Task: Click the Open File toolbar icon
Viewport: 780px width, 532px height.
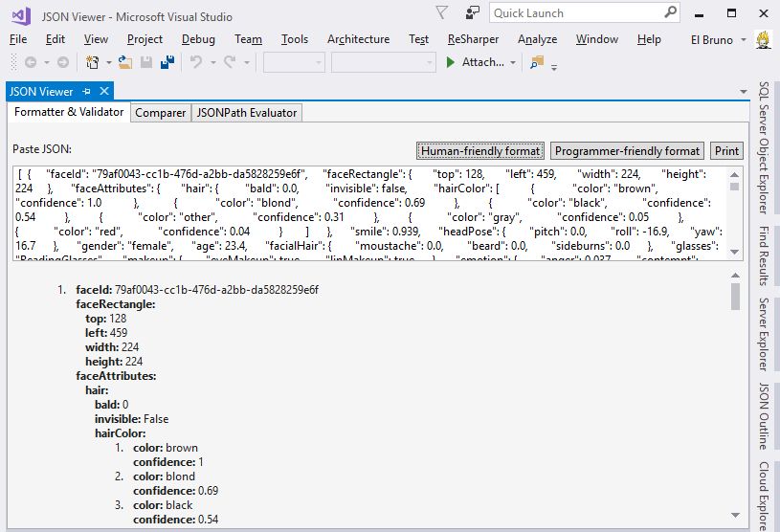Action: [125, 62]
